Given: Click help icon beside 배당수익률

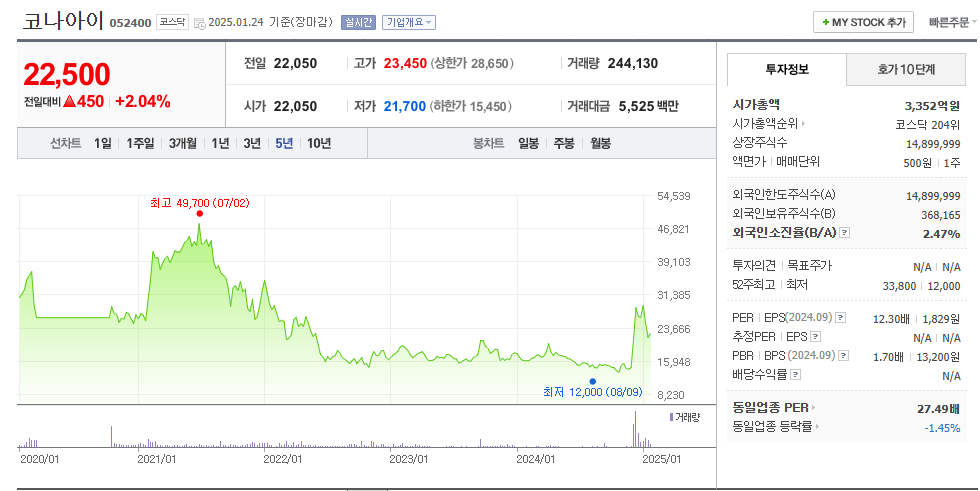Looking at the screenshot, I should pos(796,375).
